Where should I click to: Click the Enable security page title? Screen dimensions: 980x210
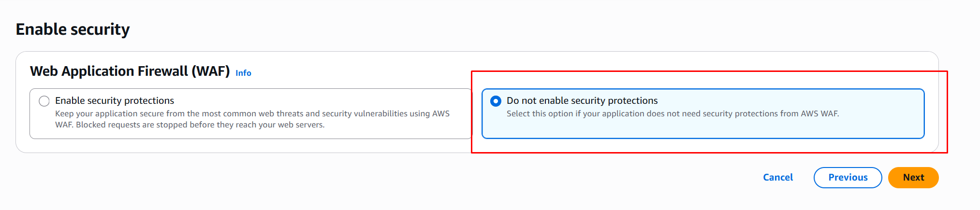coord(73,29)
